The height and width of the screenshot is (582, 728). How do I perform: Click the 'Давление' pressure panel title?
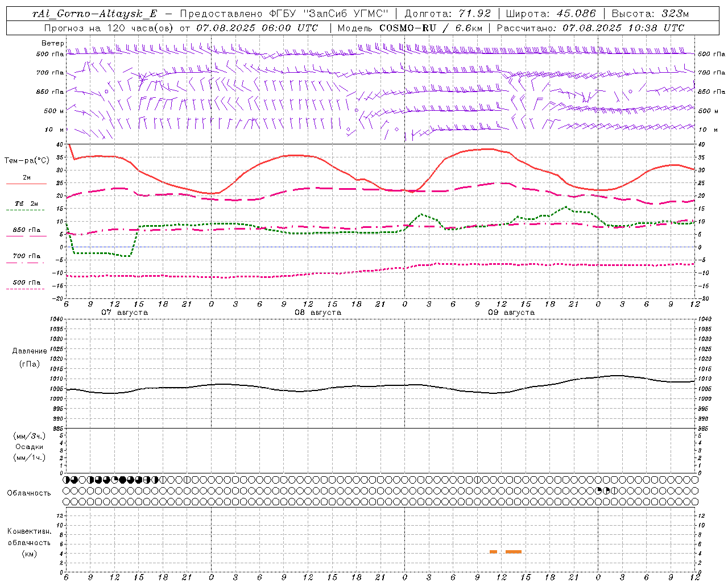point(30,351)
